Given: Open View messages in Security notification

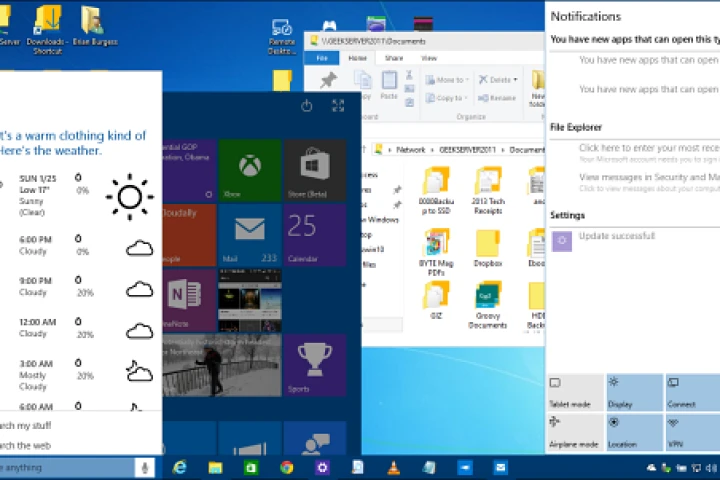Looking at the screenshot, I should 649,182.
